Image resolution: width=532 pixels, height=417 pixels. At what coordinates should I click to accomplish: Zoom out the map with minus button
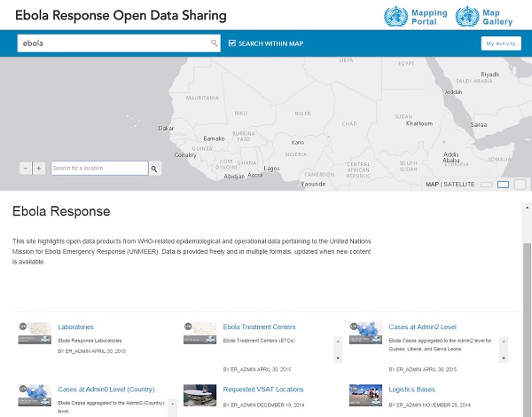coord(26,168)
